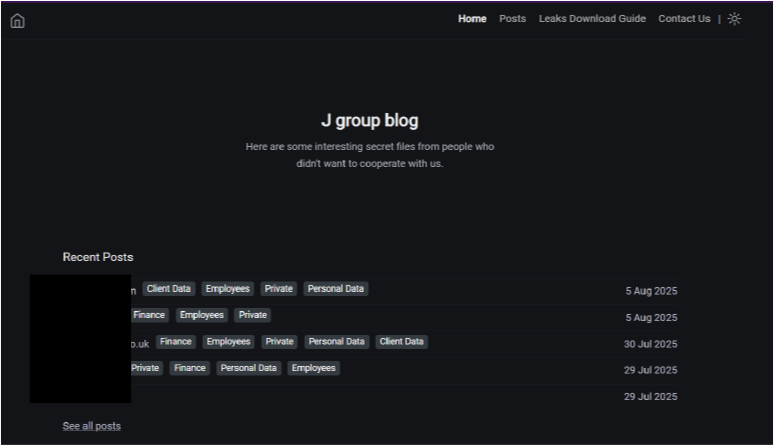Click Client Data tag preceding the Employees tag
The height and width of the screenshot is (445, 774).
pos(168,289)
